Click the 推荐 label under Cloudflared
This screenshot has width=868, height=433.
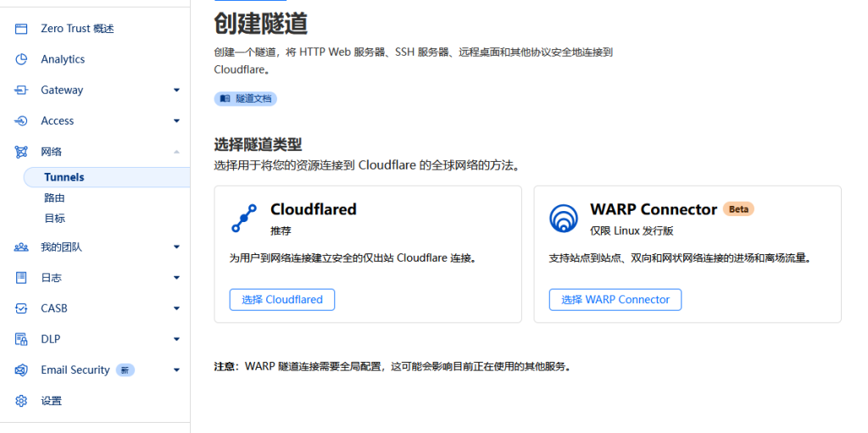tap(281, 230)
